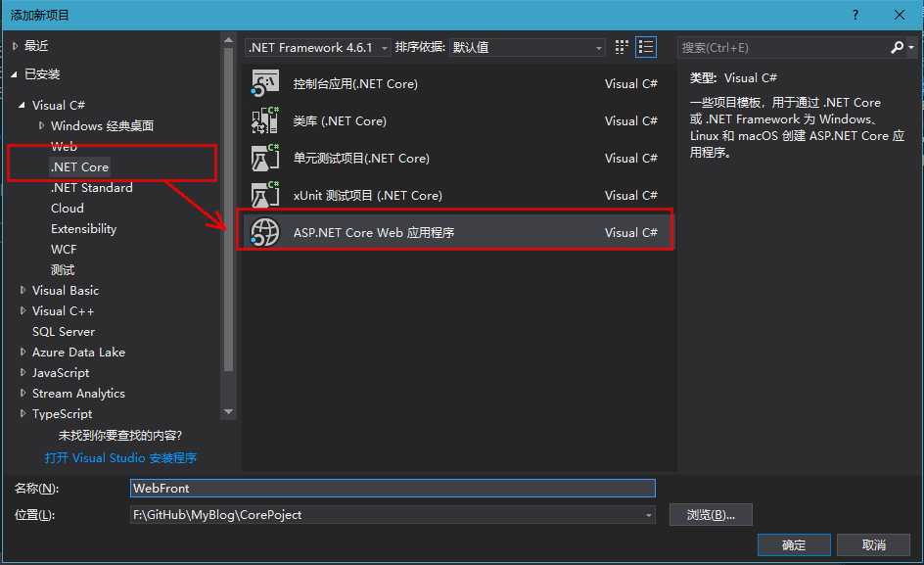The height and width of the screenshot is (565, 924).
Task: Click the xUnit test project template icon
Action: (264, 195)
